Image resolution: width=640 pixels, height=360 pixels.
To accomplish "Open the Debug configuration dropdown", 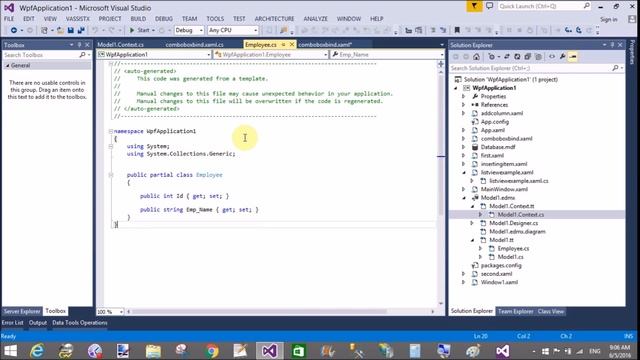I will click(x=189, y=30).
